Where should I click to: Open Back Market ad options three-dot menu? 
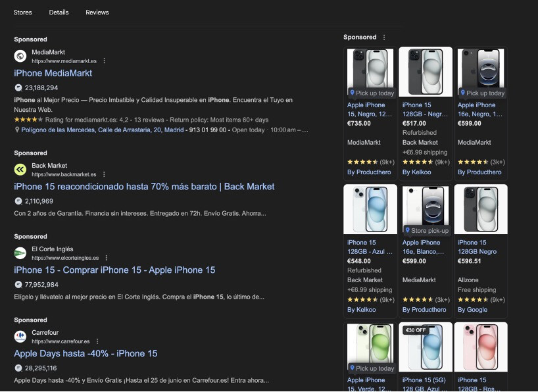[x=104, y=174]
